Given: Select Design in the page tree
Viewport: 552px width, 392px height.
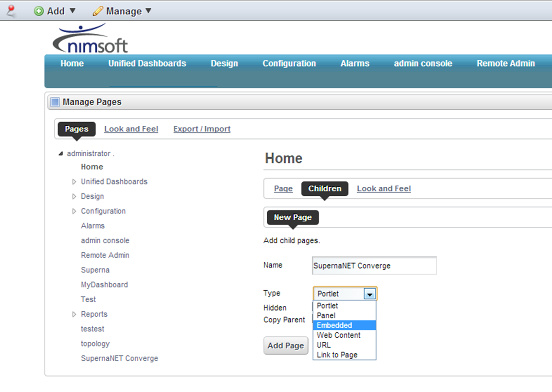Looking at the screenshot, I should click(x=93, y=197).
